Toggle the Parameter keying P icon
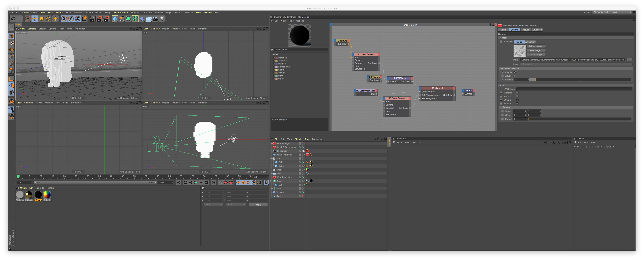Image resolution: width=644 pixels, height=260 pixels. point(254,182)
